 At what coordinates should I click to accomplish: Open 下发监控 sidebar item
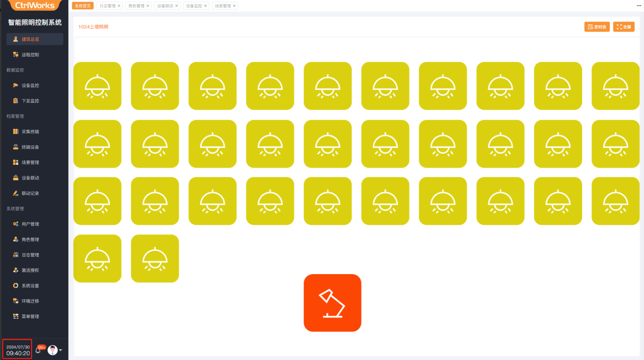tap(30, 101)
